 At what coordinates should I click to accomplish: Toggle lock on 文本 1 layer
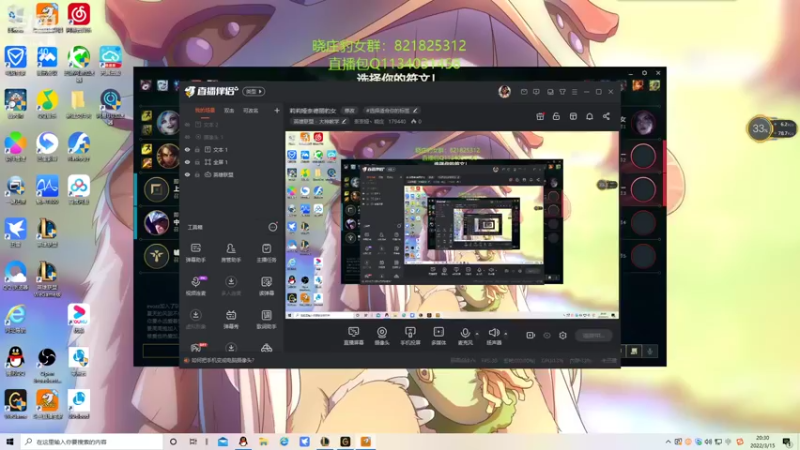click(197, 149)
